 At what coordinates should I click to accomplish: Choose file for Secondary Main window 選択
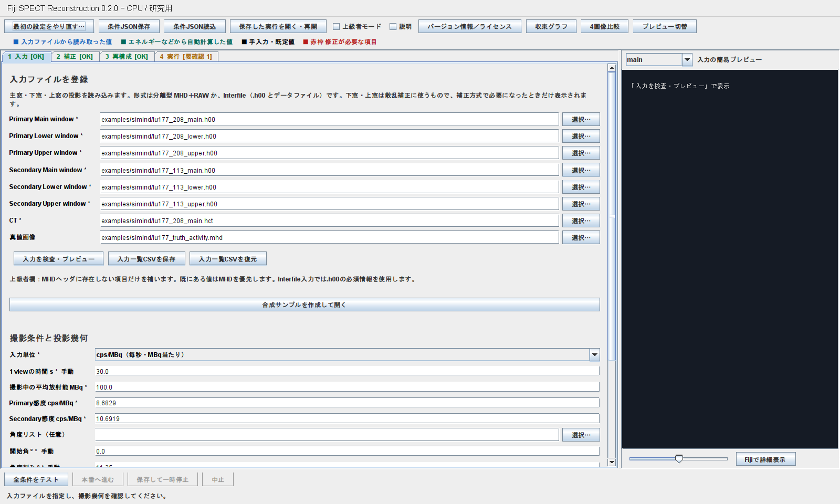[581, 170]
